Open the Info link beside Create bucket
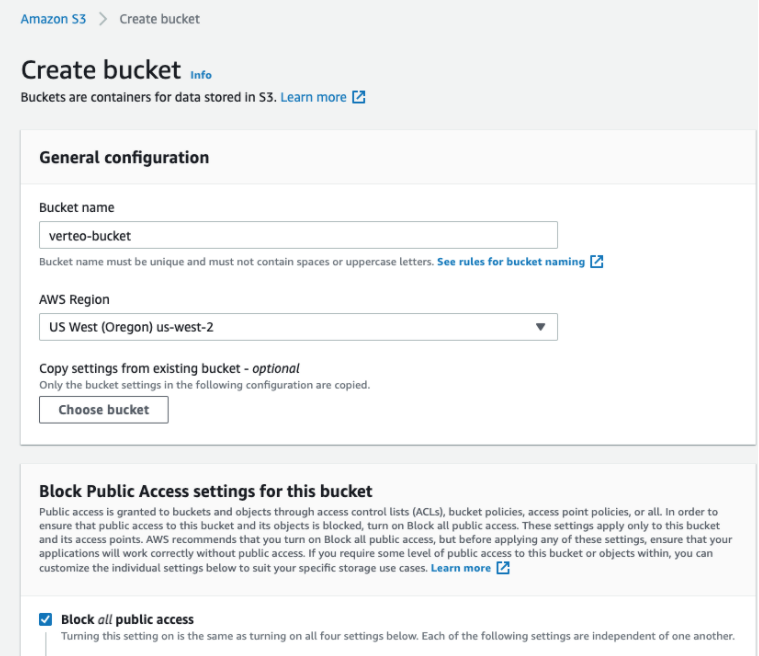The width and height of the screenshot is (759, 656). click(201, 75)
